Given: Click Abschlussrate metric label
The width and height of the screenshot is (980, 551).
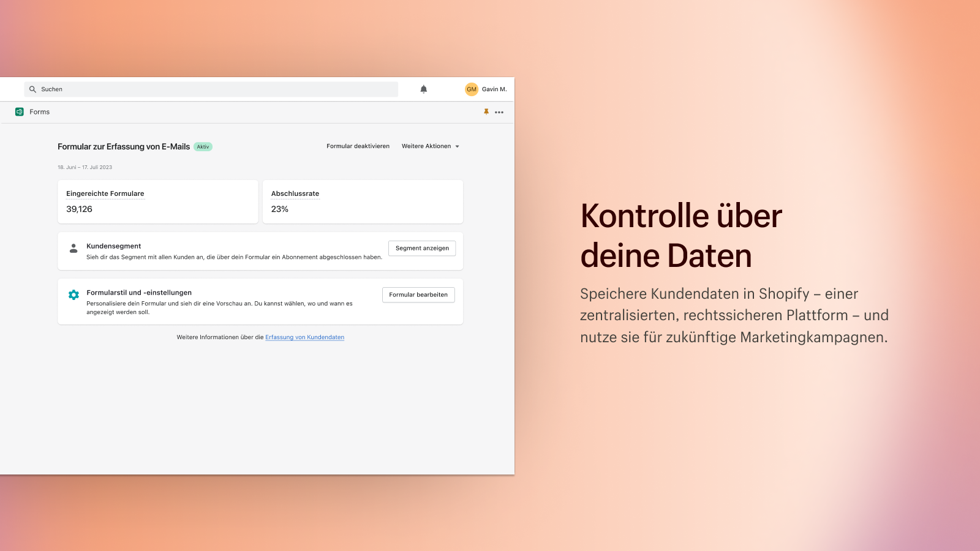Looking at the screenshot, I should (295, 193).
